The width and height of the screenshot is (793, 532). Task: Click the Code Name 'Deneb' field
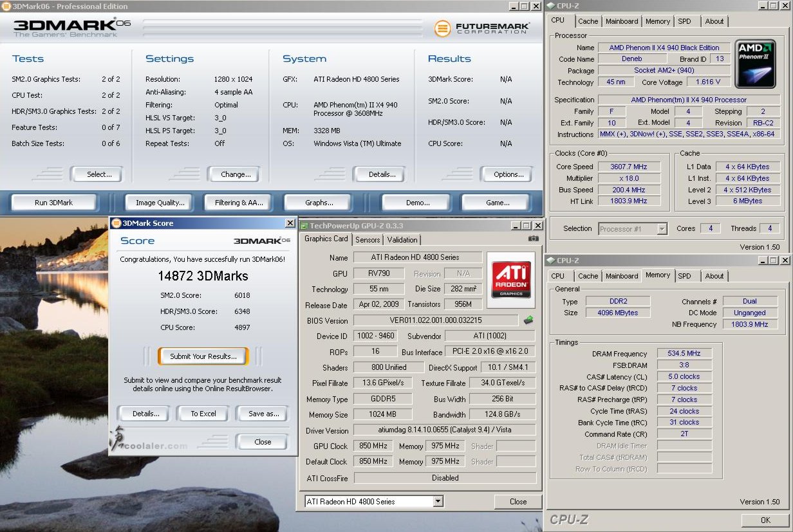(632, 59)
